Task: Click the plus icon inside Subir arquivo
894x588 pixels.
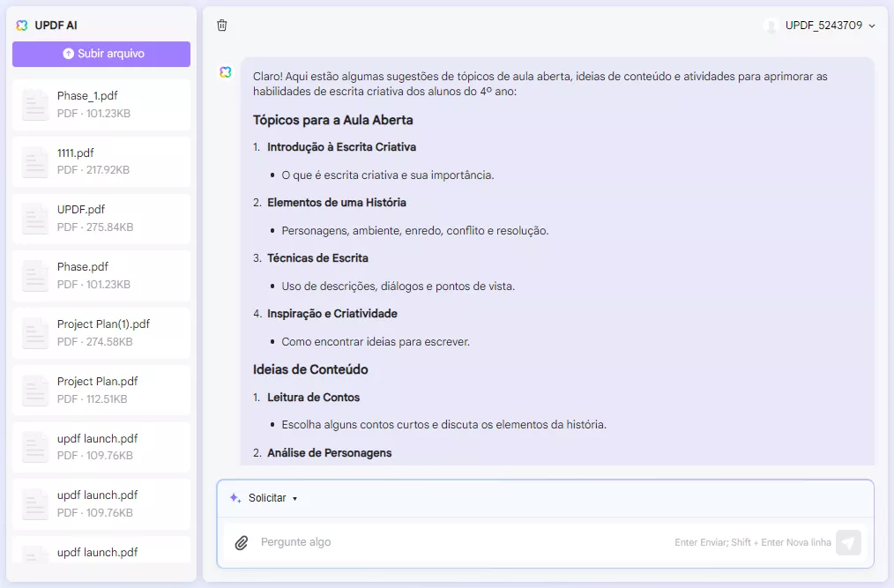Action: 70,54
